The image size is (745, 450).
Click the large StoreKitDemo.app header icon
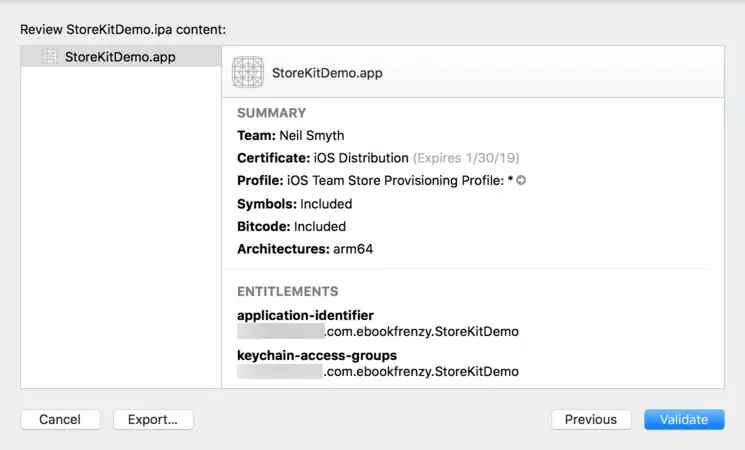pos(248,72)
